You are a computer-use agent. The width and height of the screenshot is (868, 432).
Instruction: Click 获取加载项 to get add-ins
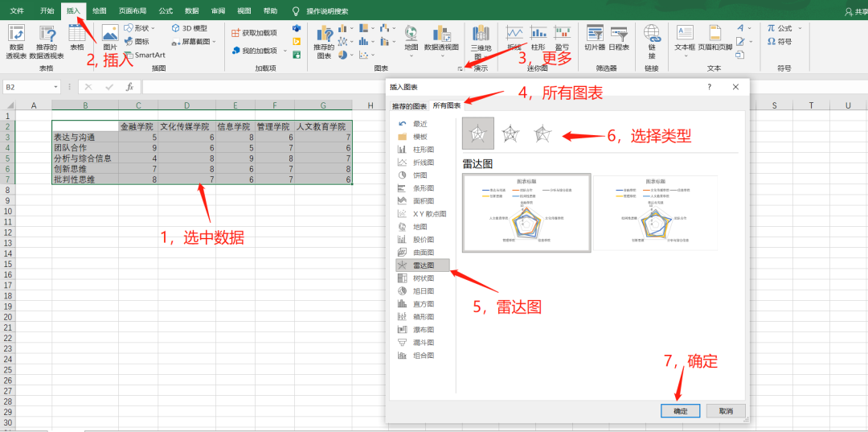[x=254, y=33]
